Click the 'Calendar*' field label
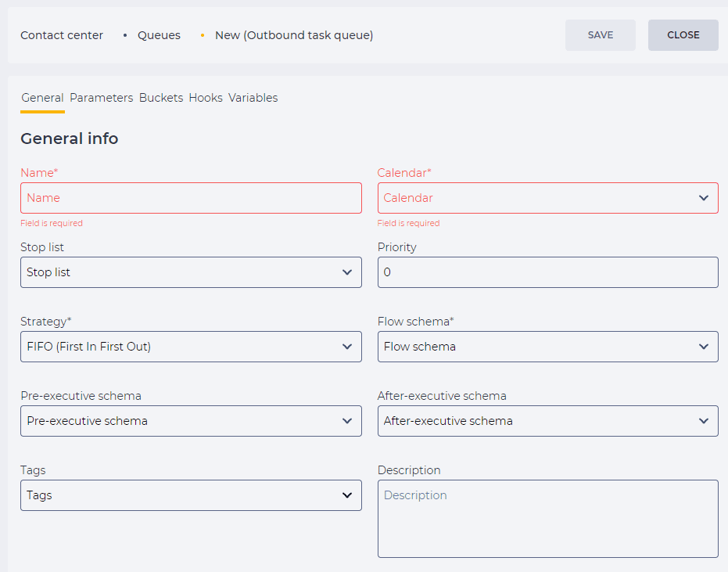 tap(404, 173)
